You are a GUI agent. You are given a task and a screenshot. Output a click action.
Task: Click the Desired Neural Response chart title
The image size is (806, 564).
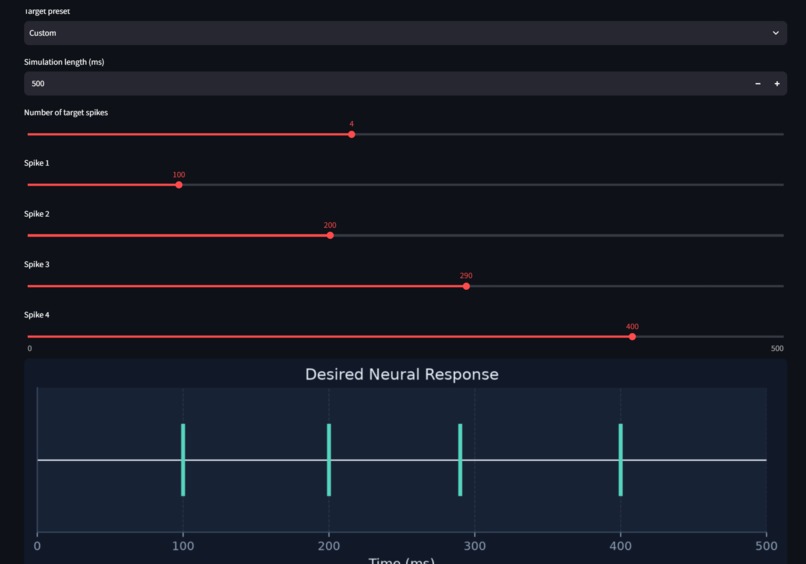point(401,374)
